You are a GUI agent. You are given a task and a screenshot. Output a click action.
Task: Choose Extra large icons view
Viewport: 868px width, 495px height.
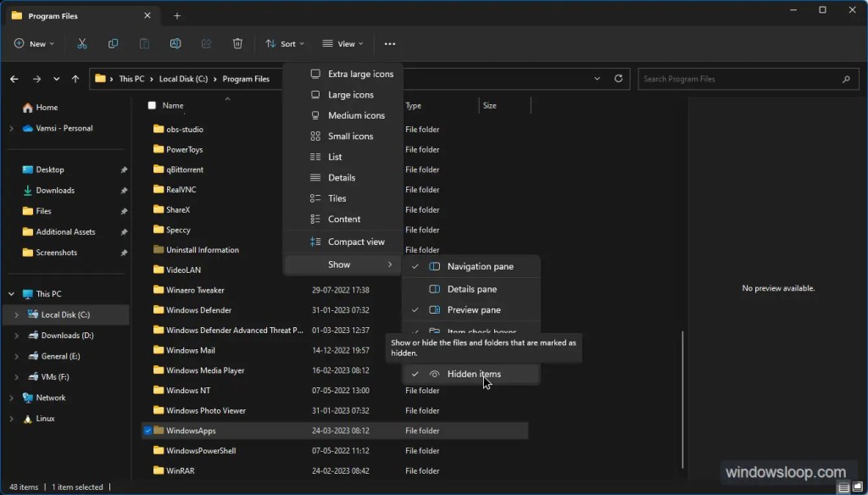pos(342,75)
